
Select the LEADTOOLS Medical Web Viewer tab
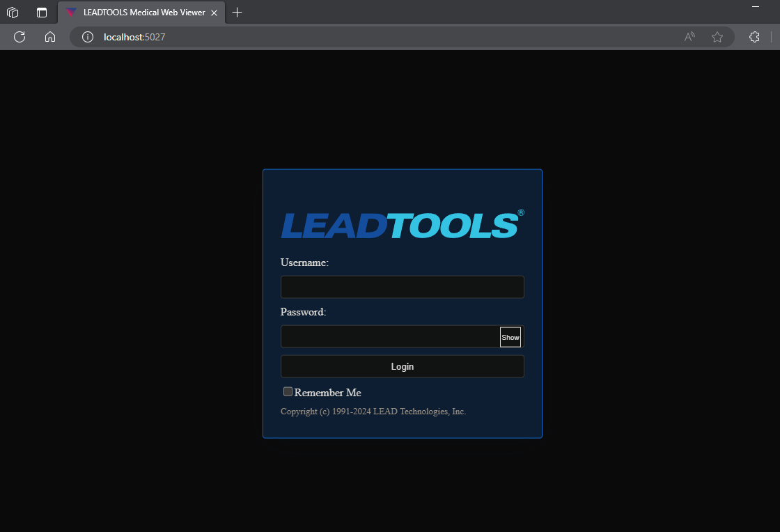(141, 13)
